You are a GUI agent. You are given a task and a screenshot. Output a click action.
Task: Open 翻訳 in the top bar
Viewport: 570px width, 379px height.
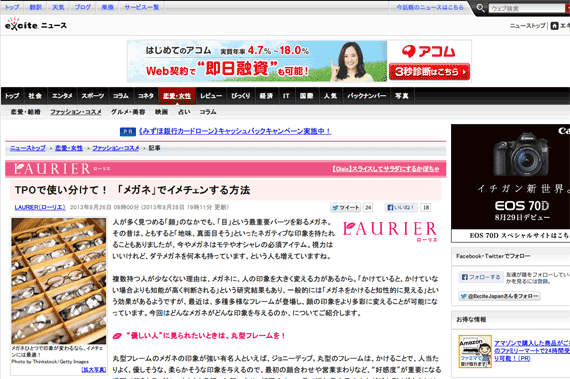(35, 7)
